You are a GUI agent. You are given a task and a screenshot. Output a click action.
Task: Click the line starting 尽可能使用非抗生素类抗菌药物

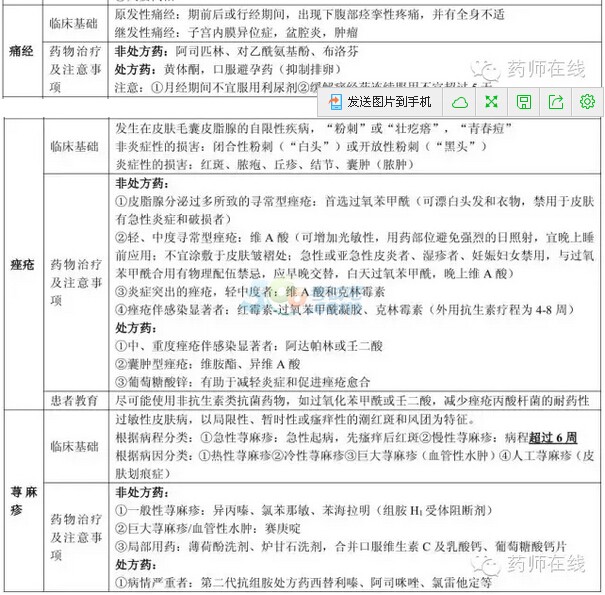point(352,401)
